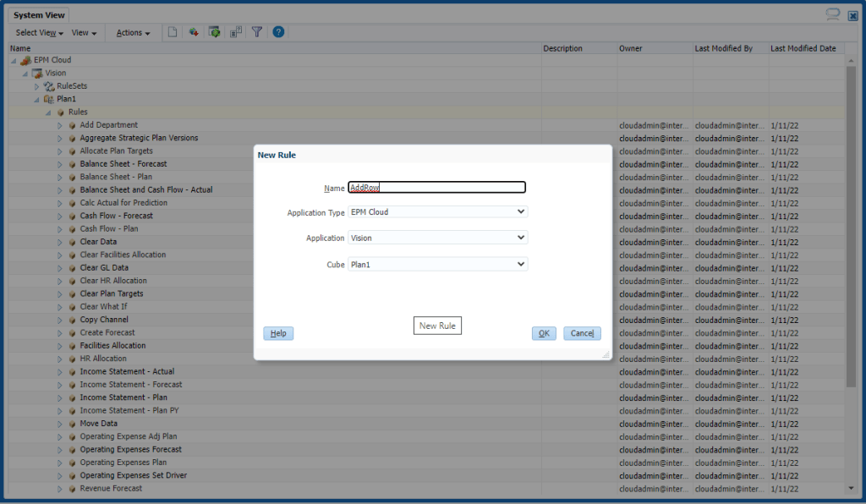Screen dimensions: 866x504
Task: Open help via blue question mark icon
Action: pos(278,32)
